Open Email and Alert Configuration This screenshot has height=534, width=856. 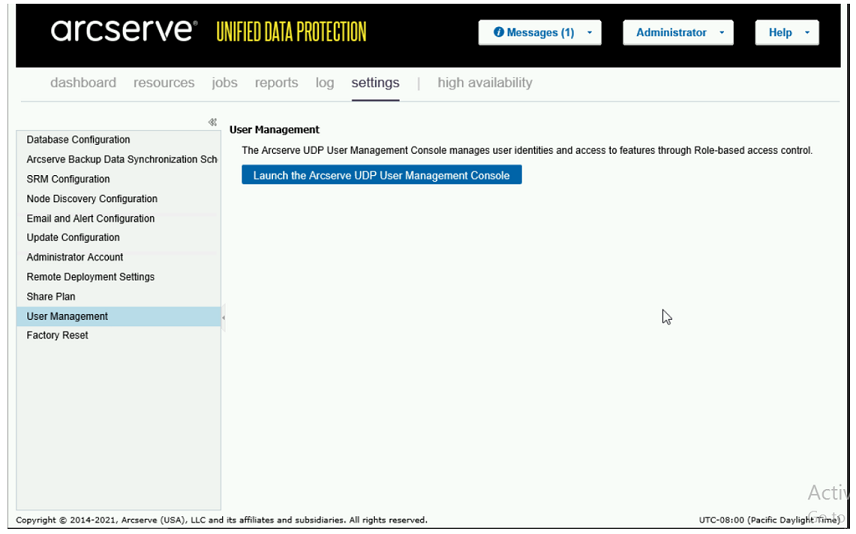[x=118, y=218]
